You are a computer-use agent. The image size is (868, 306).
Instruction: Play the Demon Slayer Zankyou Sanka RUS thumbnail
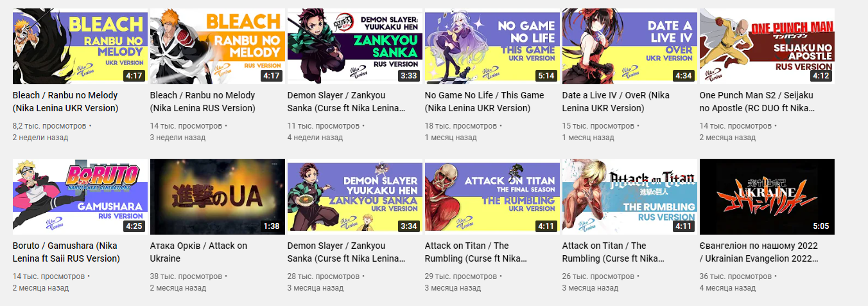[355, 46]
